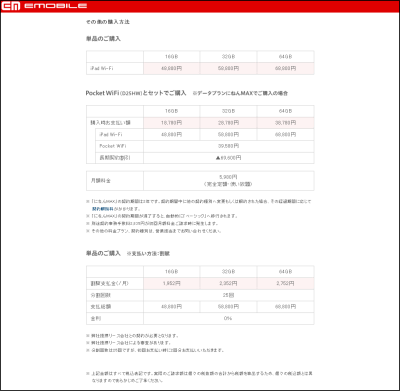Select the 64GB standalone price in the first table
The height and width of the screenshot is (391, 400).
286,68
